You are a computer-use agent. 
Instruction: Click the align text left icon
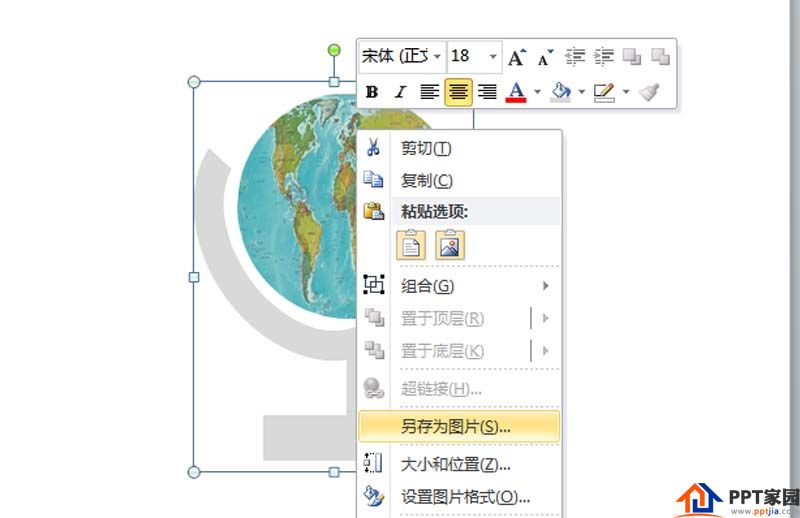429,92
